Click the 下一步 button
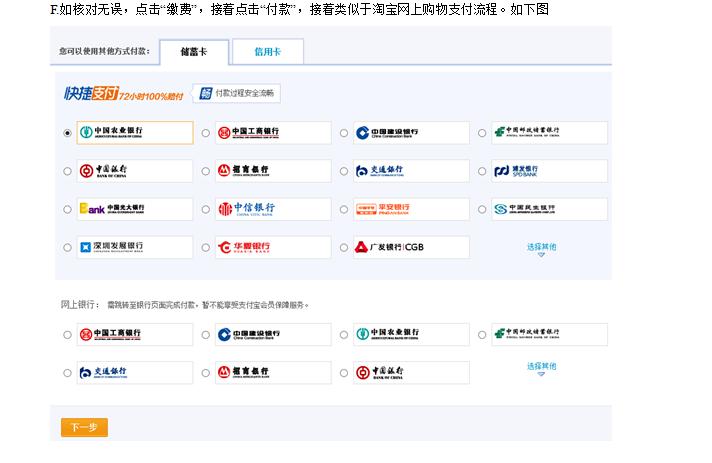The image size is (712, 463). coord(84,427)
